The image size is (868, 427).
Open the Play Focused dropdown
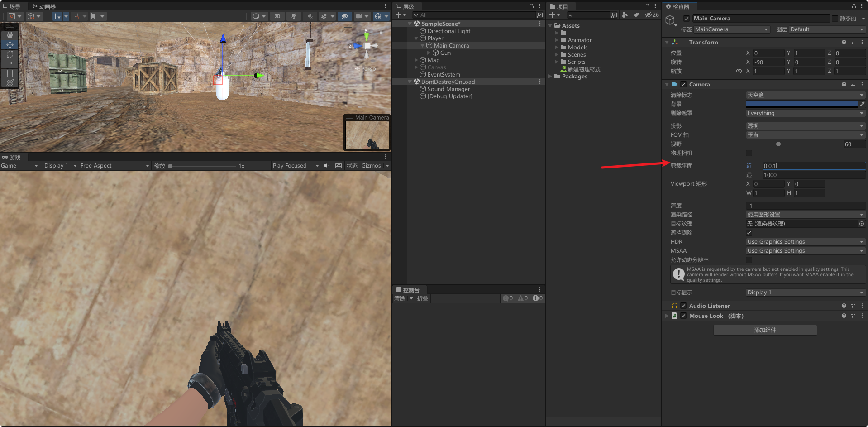click(x=296, y=166)
